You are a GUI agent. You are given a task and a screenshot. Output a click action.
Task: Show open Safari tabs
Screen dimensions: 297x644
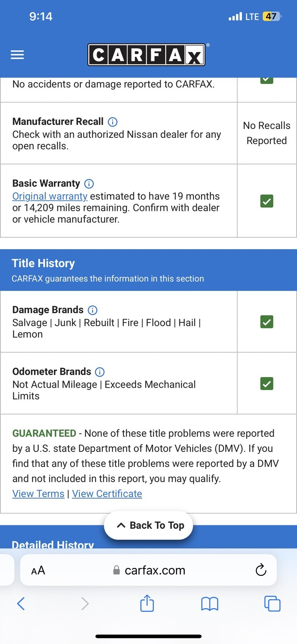272,603
